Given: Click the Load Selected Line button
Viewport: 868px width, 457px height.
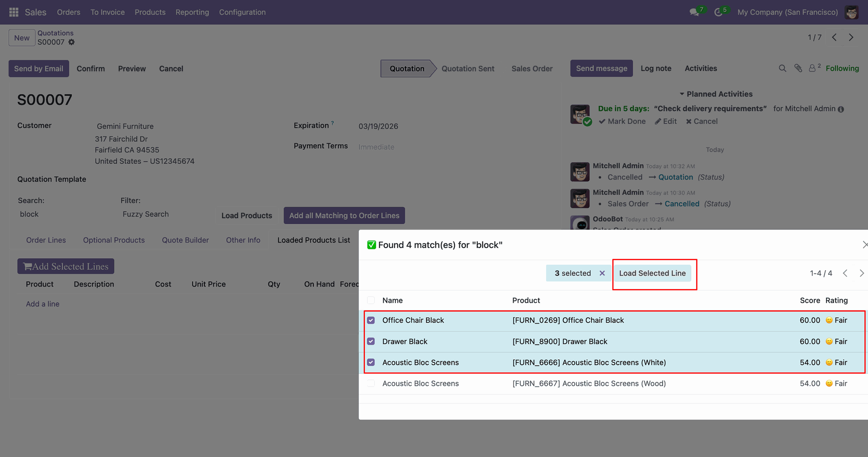Looking at the screenshot, I should point(652,273).
